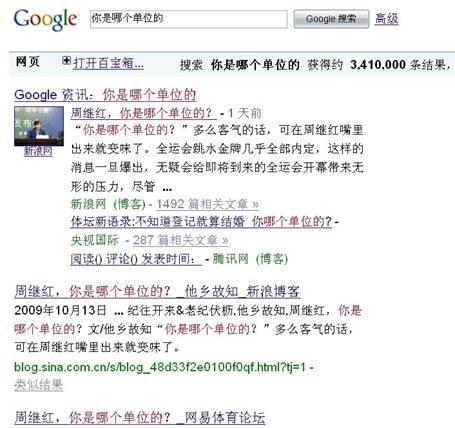This screenshot has height=428, width=455.
Task: Click 类似结果 similar results link
Action: click(38, 385)
